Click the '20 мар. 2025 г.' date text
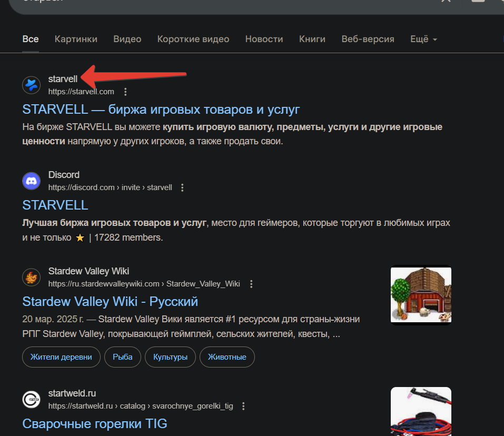Image resolution: width=504 pixels, height=436 pixels. point(53,319)
